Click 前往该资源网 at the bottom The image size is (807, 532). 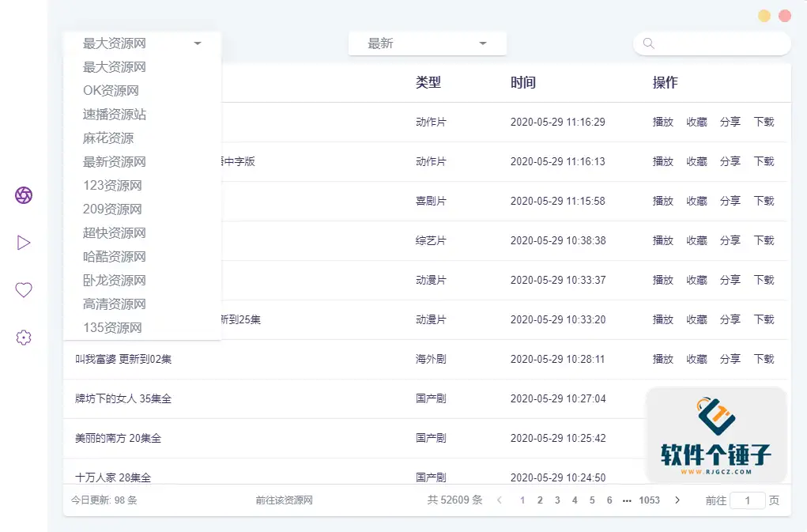[x=281, y=500]
